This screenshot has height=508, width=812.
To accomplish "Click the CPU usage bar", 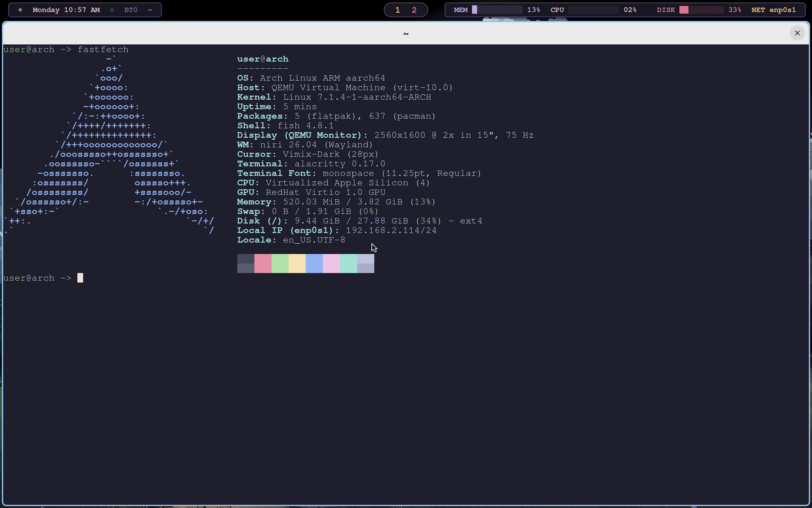I will click(594, 10).
